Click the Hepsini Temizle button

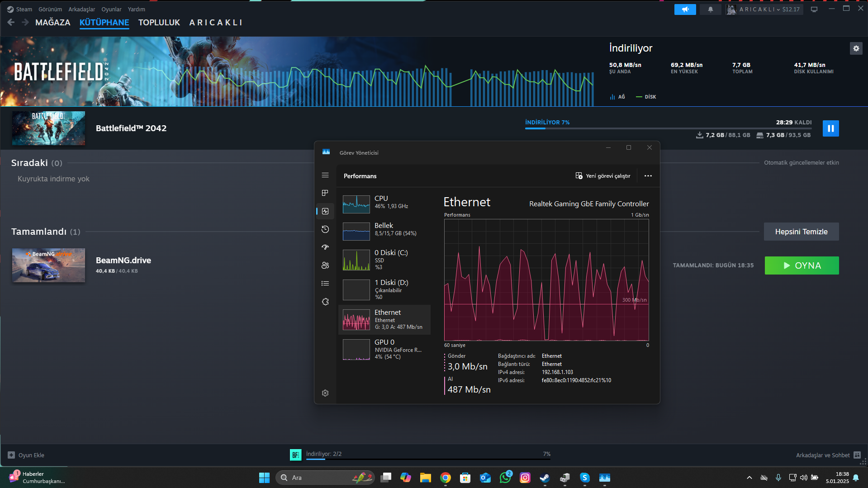(801, 232)
